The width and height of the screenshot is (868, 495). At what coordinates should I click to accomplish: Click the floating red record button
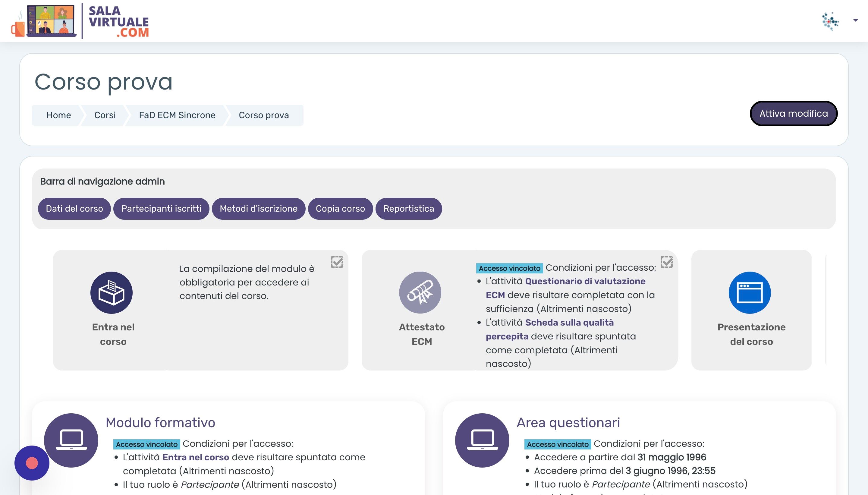(x=32, y=463)
